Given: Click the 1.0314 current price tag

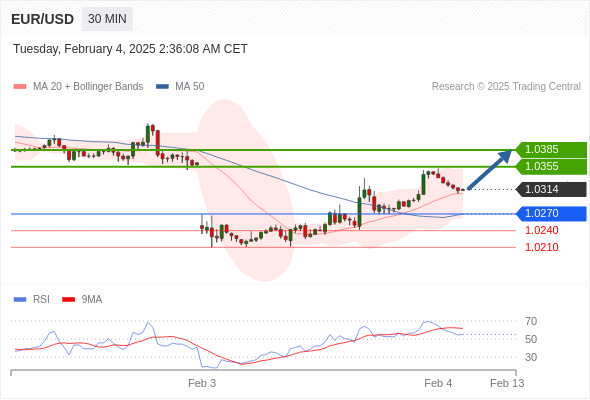Looking at the screenshot, I should click(x=551, y=189).
